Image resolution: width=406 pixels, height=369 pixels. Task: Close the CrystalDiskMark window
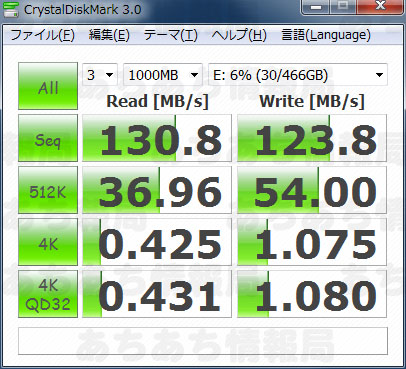click(x=380, y=6)
